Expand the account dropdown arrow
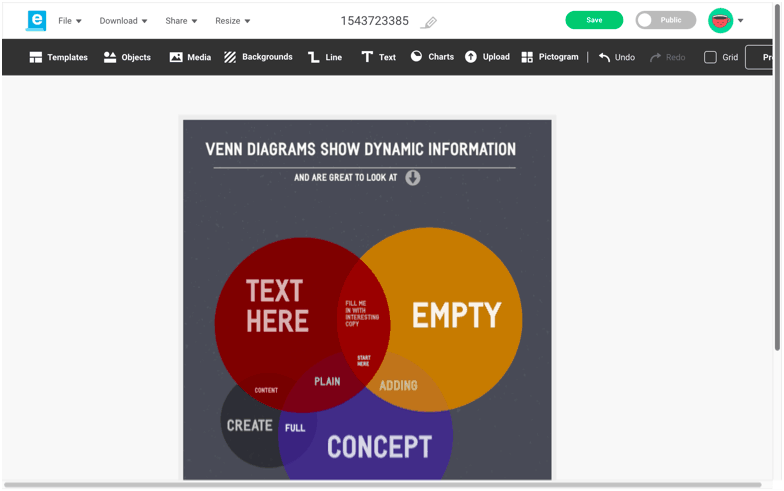 pyautogui.click(x=740, y=21)
